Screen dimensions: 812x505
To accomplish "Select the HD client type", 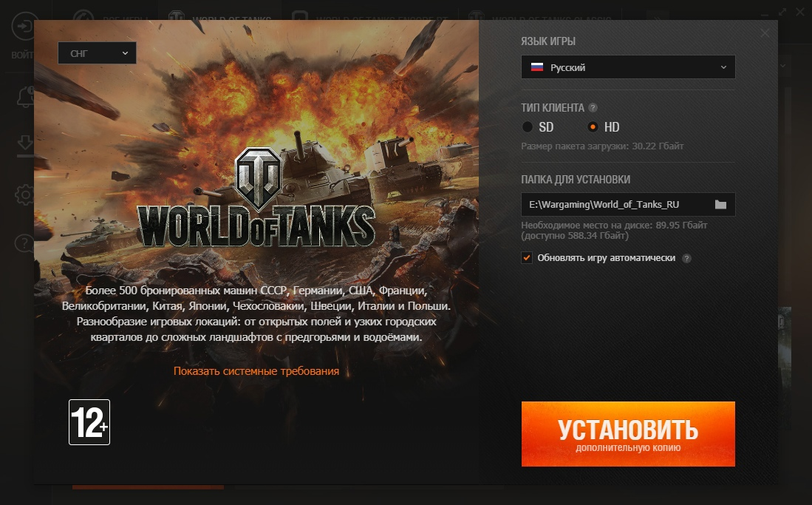I will [x=593, y=127].
